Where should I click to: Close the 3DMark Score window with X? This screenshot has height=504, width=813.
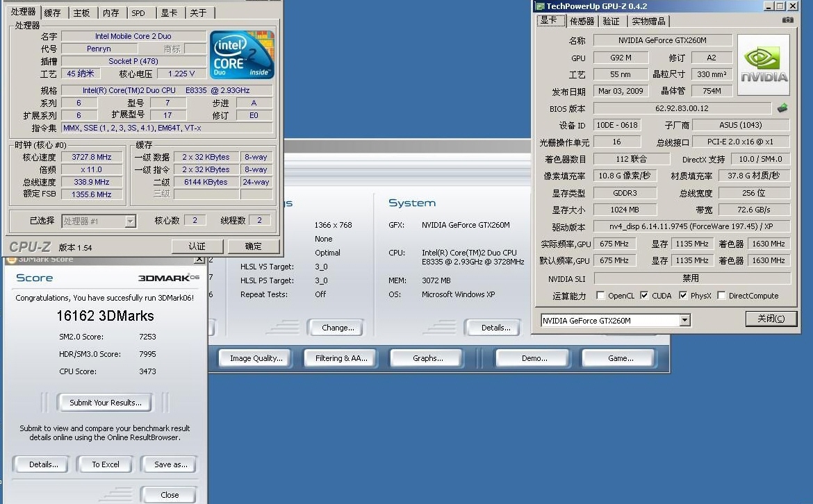[199, 259]
